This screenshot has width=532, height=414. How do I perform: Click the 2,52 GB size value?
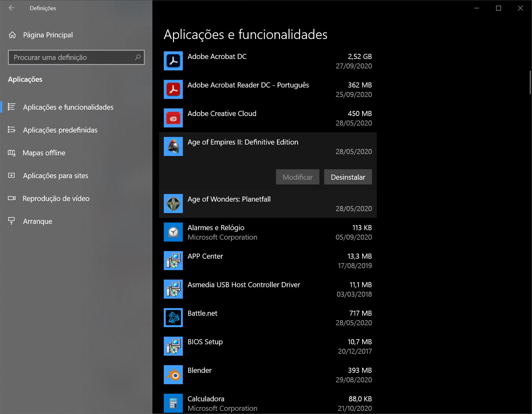pyautogui.click(x=360, y=56)
